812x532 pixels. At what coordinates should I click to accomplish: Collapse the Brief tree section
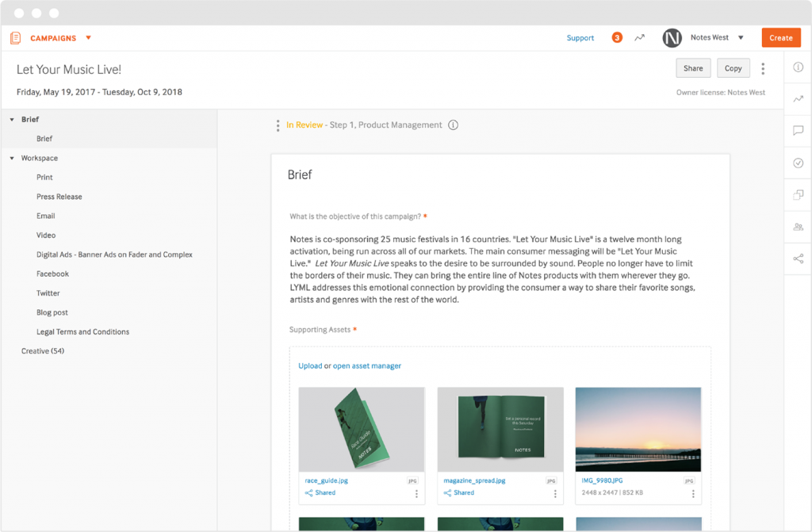(x=12, y=120)
